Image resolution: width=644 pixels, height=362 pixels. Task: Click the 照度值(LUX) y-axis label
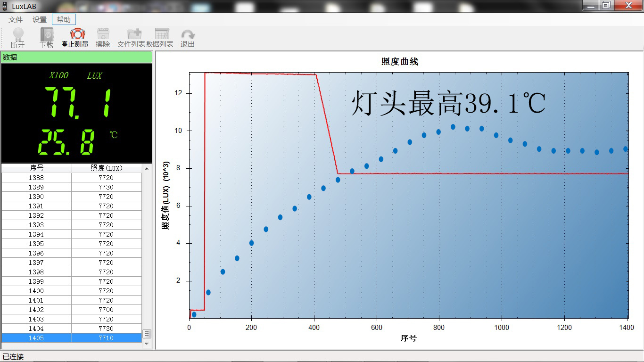165,195
